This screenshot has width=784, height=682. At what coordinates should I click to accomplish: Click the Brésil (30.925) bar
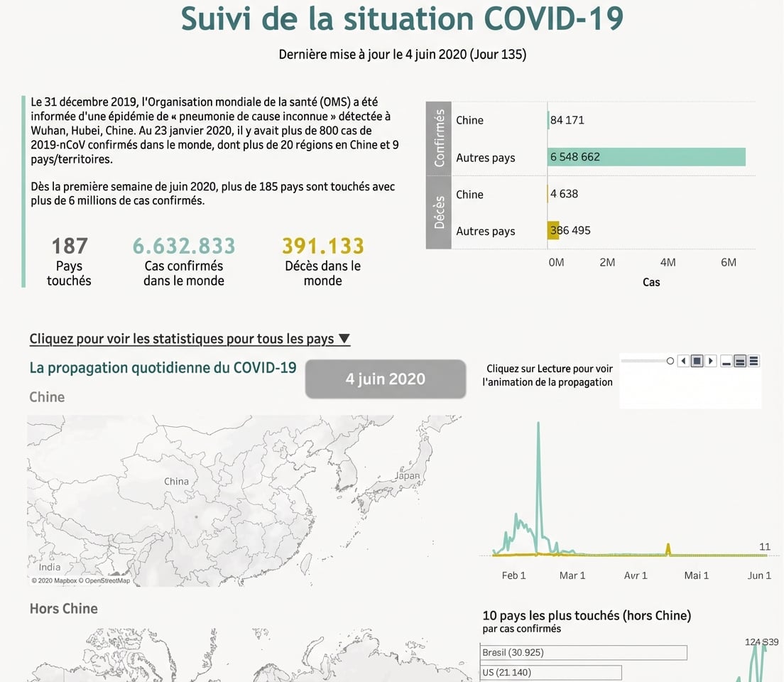coord(584,652)
